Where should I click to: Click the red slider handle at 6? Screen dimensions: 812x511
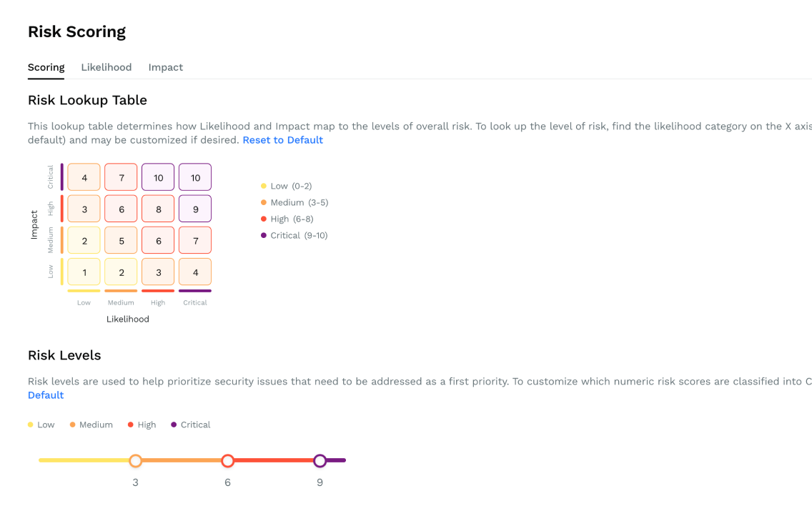[227, 461]
